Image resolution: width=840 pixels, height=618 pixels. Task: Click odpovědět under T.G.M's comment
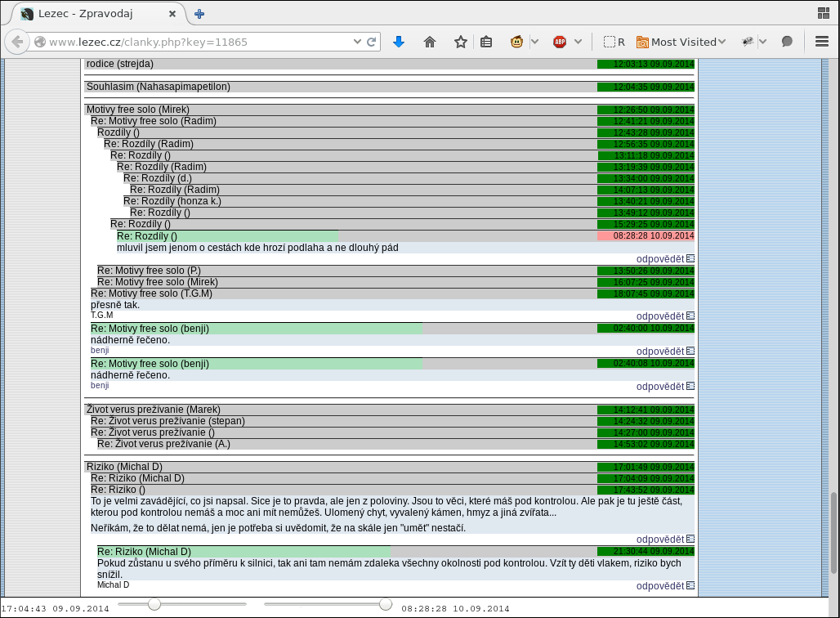tap(660, 316)
